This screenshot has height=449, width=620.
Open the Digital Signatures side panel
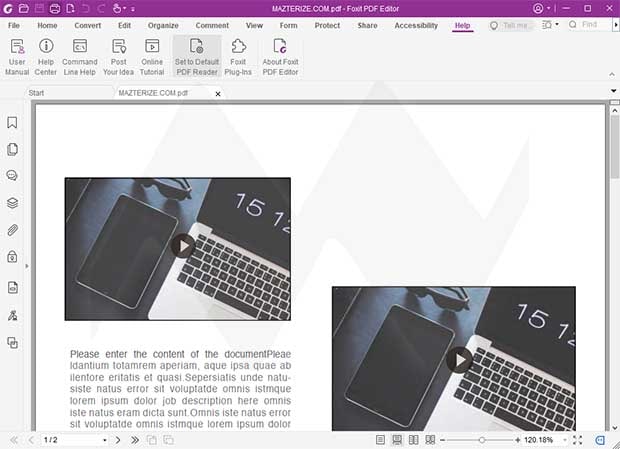point(12,315)
